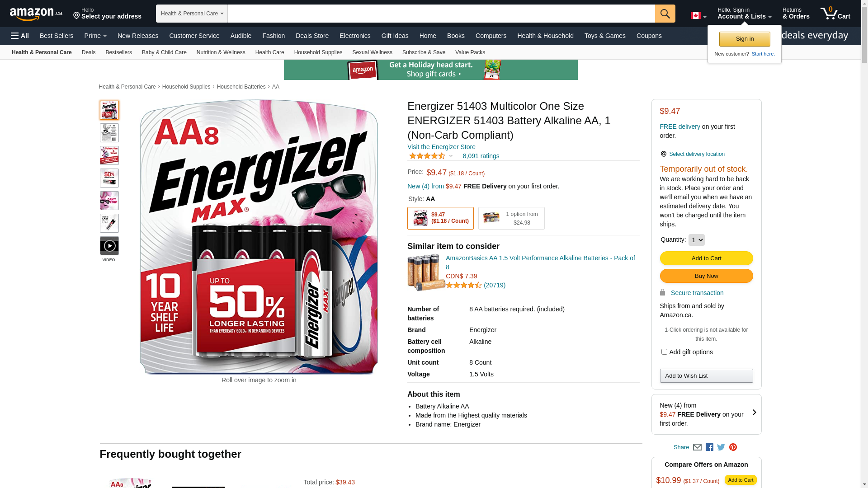This screenshot has height=488, width=868.
Task: Select the $24.98 style option
Action: click(511, 218)
